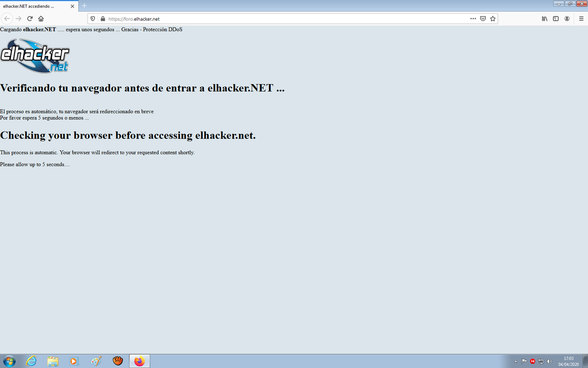
Task: Open tracking protection shield panel
Action: pos(93,19)
